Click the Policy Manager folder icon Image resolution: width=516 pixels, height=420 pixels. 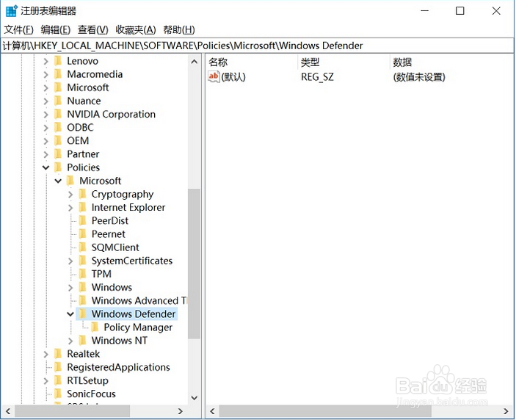(95, 327)
